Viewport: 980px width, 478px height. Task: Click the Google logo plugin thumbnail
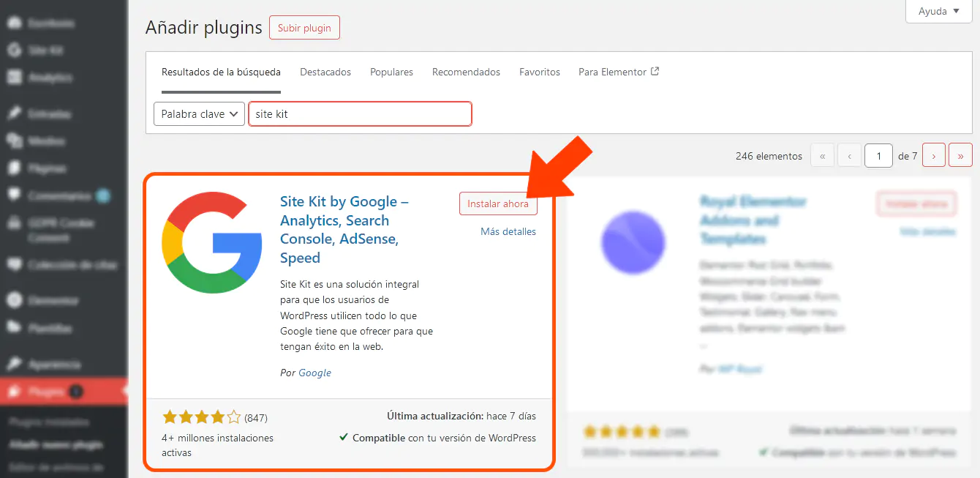[212, 242]
